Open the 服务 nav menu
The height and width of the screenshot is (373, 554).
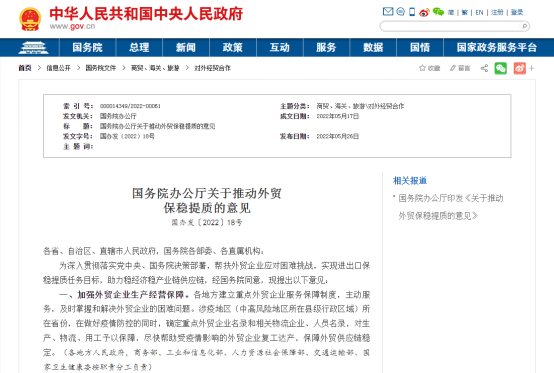[326, 47]
